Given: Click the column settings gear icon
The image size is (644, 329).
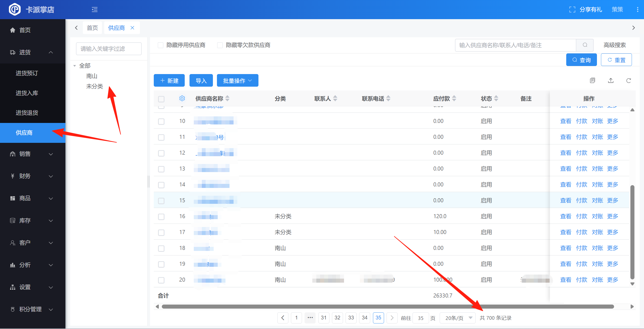Looking at the screenshot, I should (x=182, y=98).
